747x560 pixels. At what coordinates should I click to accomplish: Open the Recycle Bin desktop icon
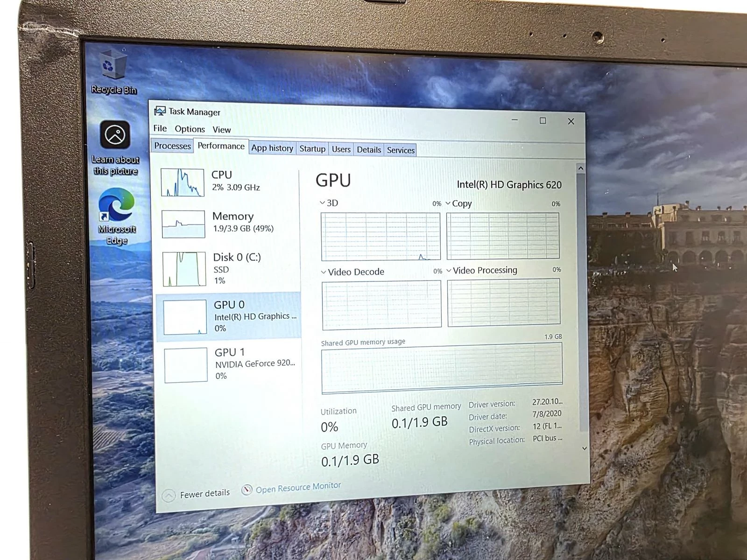(x=113, y=71)
